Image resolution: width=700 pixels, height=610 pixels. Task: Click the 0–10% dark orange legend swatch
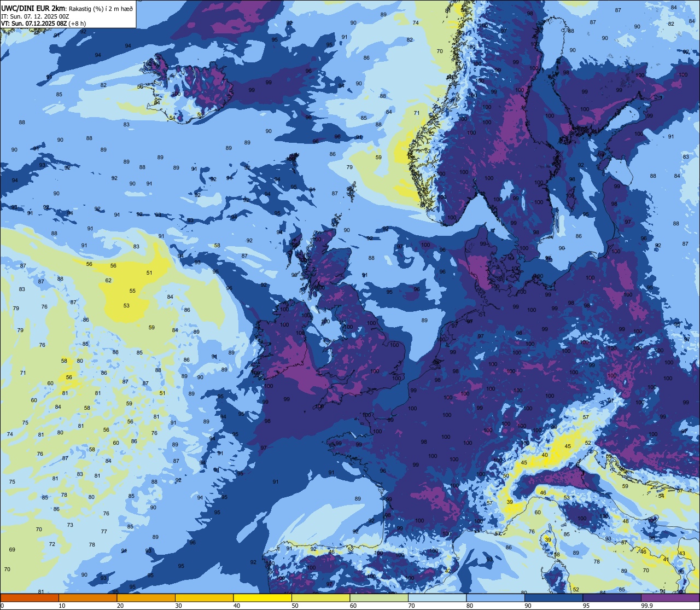click(x=30, y=597)
